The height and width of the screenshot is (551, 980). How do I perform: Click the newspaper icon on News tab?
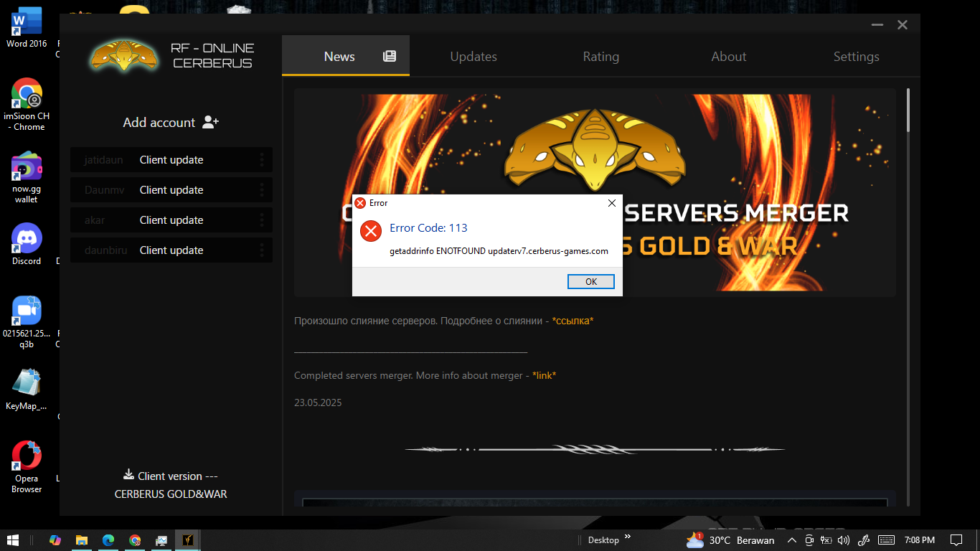(x=390, y=56)
